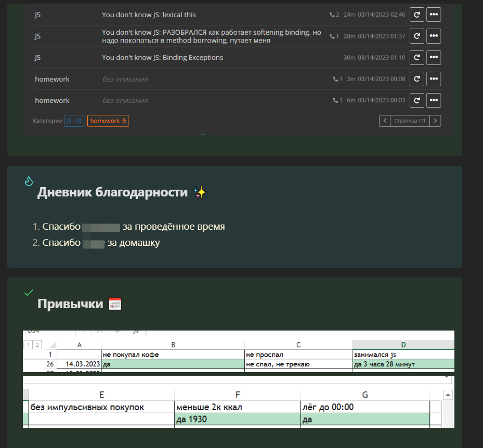Click the call count icon on homework 00:08 row
This screenshot has width=483, height=448.
[335, 79]
